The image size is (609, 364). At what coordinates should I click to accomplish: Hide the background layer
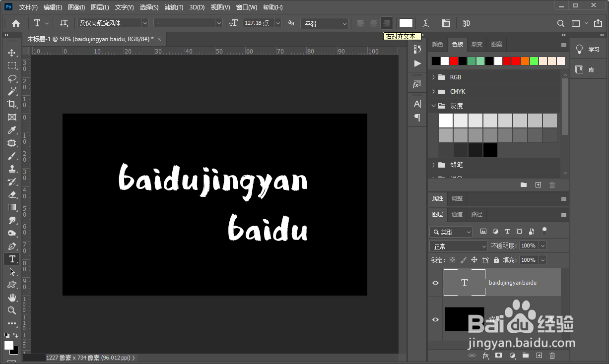click(x=435, y=319)
